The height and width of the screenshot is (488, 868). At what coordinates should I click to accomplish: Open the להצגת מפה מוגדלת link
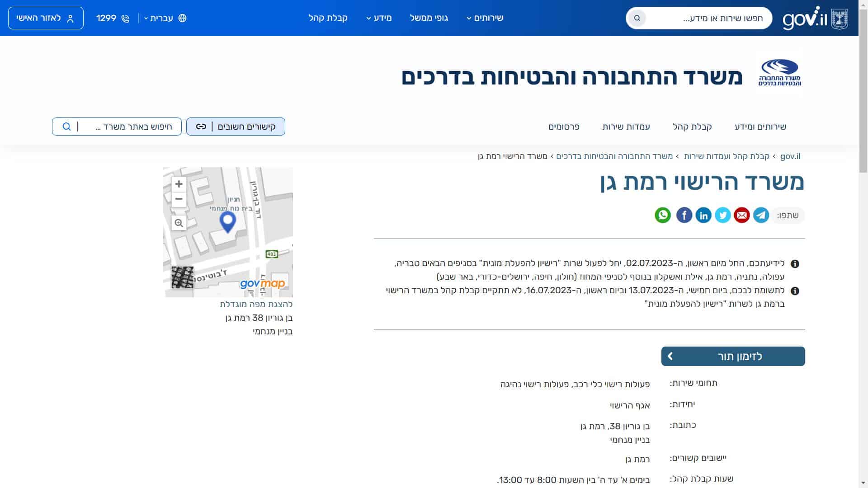coord(256,305)
